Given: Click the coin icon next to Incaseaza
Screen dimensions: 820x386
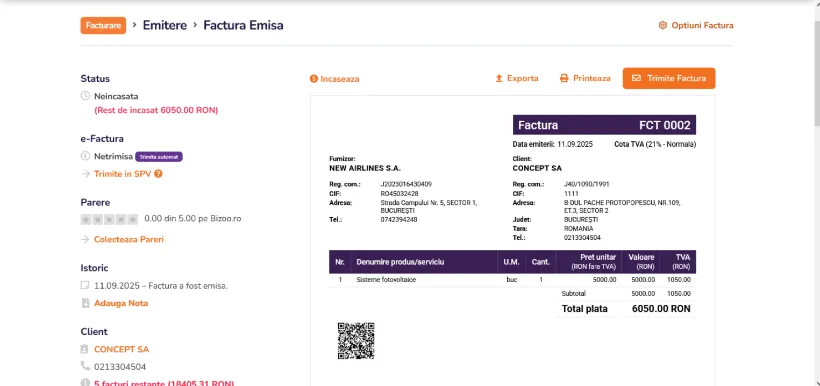Looking at the screenshot, I should (314, 79).
